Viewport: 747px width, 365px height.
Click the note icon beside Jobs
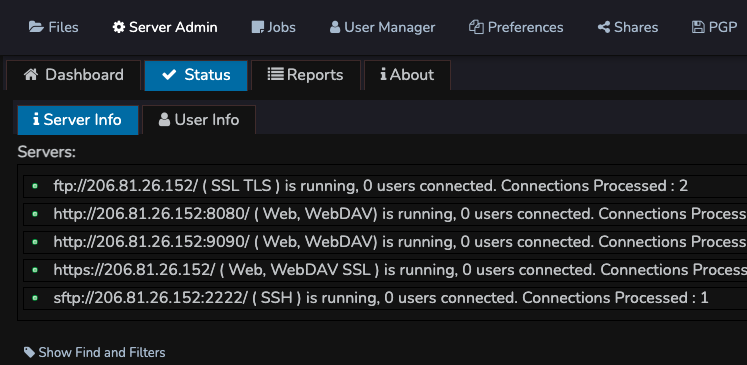pyautogui.click(x=258, y=27)
